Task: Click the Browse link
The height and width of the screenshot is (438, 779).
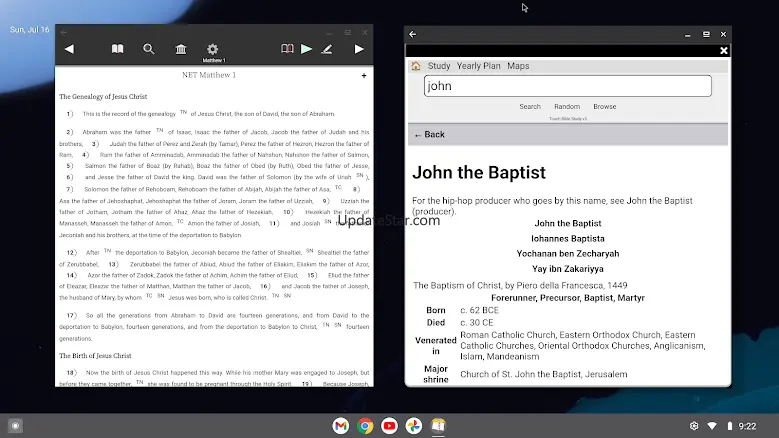Action: tap(604, 107)
